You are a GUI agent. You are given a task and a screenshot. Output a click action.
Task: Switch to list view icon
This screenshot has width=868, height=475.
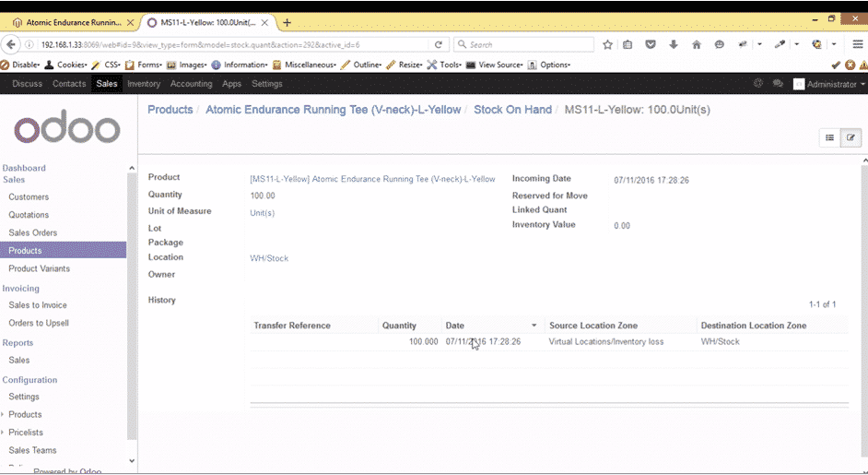pyautogui.click(x=829, y=137)
